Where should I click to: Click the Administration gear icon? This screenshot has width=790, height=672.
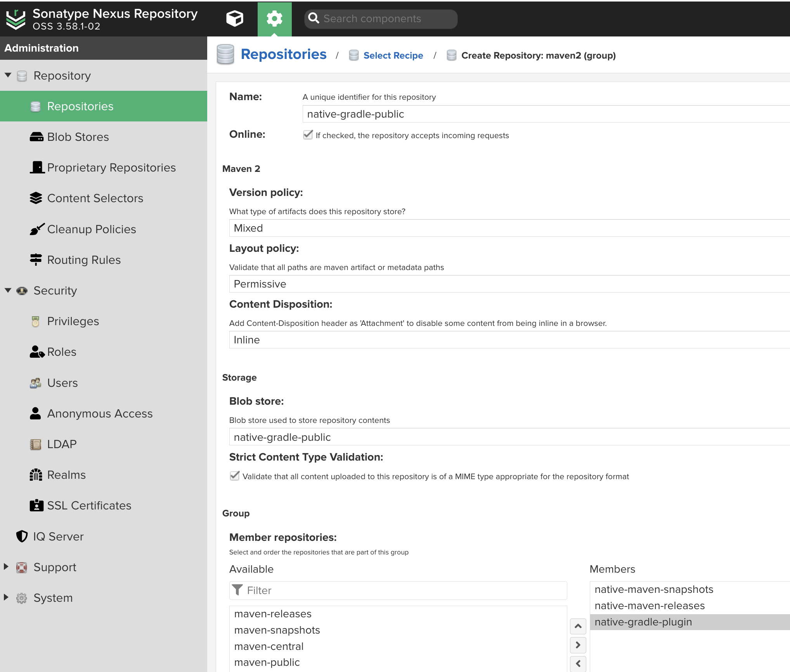pos(274,19)
